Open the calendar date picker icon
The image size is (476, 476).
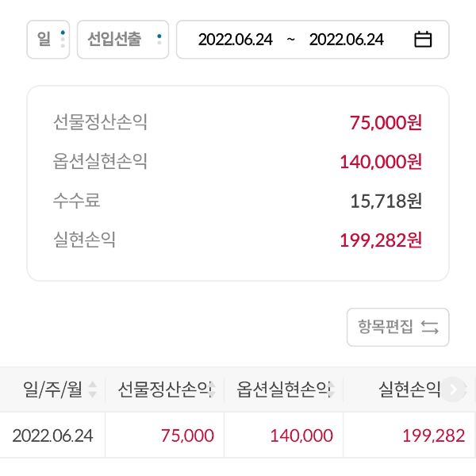point(423,40)
